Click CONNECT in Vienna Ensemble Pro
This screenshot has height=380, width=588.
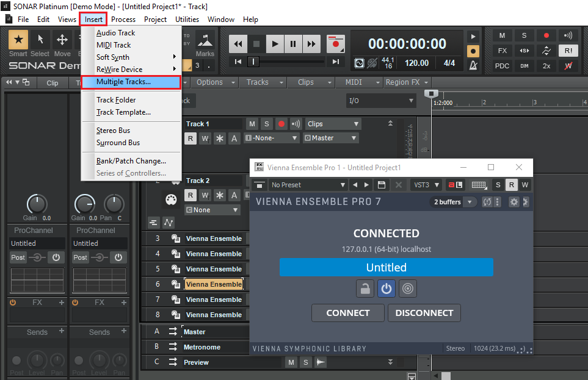[348, 313]
